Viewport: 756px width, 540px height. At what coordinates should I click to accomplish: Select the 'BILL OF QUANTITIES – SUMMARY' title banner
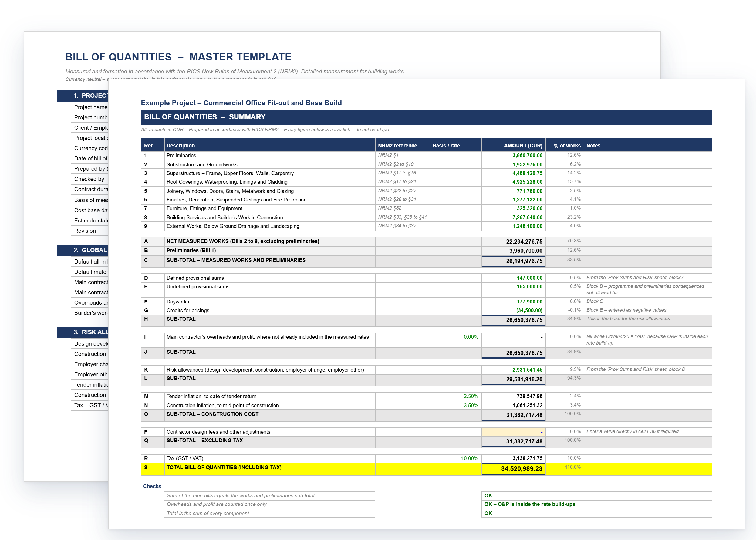tap(426, 117)
